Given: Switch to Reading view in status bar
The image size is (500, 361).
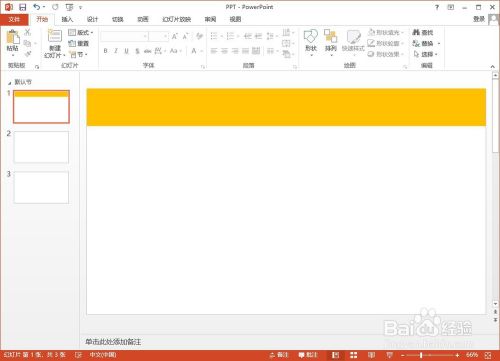Looking at the screenshot, I should coord(371,355).
